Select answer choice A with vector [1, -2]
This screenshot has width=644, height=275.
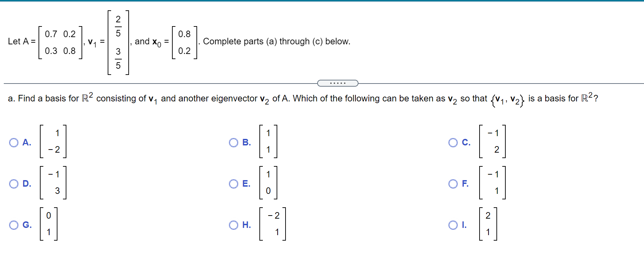click(x=14, y=142)
